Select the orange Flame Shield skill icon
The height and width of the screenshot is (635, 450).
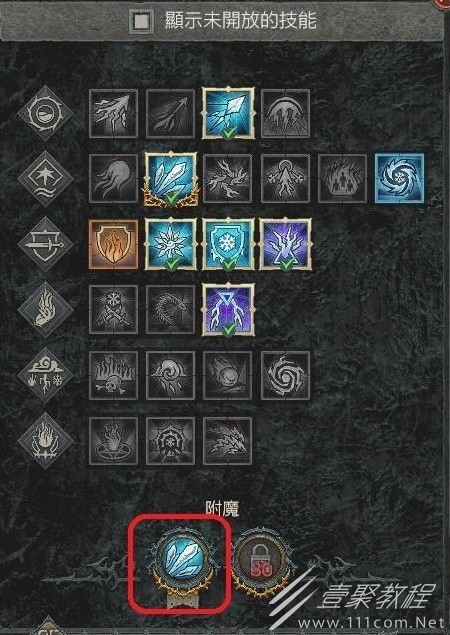click(113, 244)
